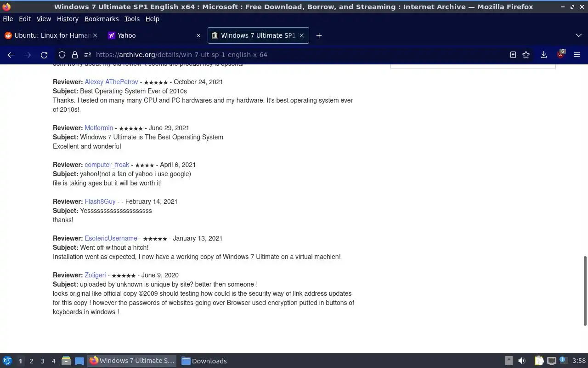Expand the list all tabs chevron

coord(578,35)
